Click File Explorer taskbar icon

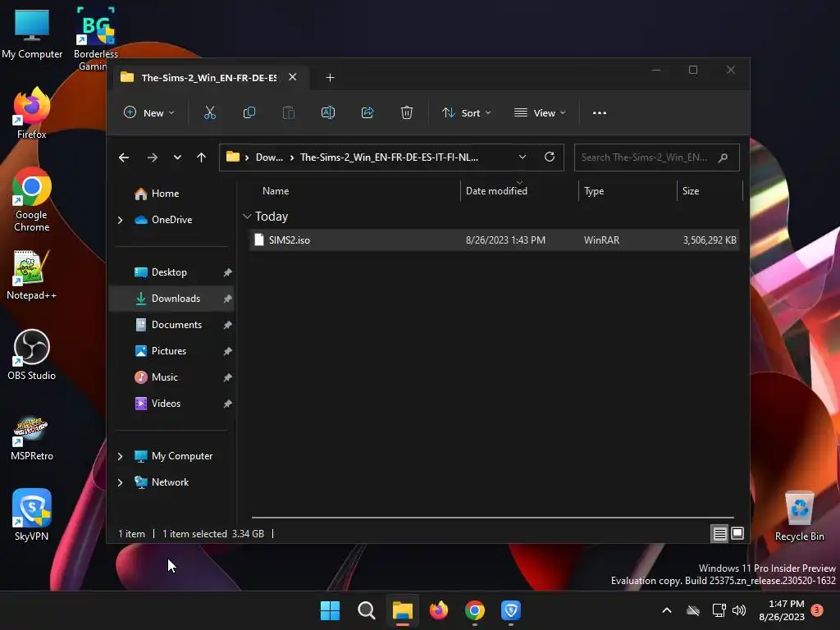[402, 610]
